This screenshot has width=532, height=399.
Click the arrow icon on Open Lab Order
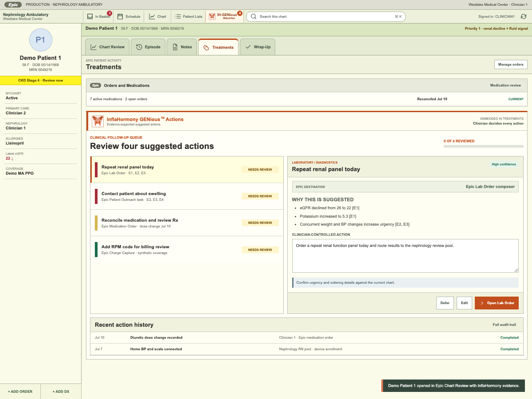coord(482,303)
